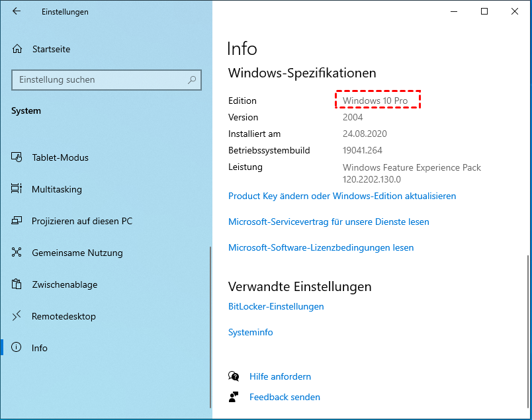Open the Systeminfo link
This screenshot has width=532, height=420.
(250, 332)
